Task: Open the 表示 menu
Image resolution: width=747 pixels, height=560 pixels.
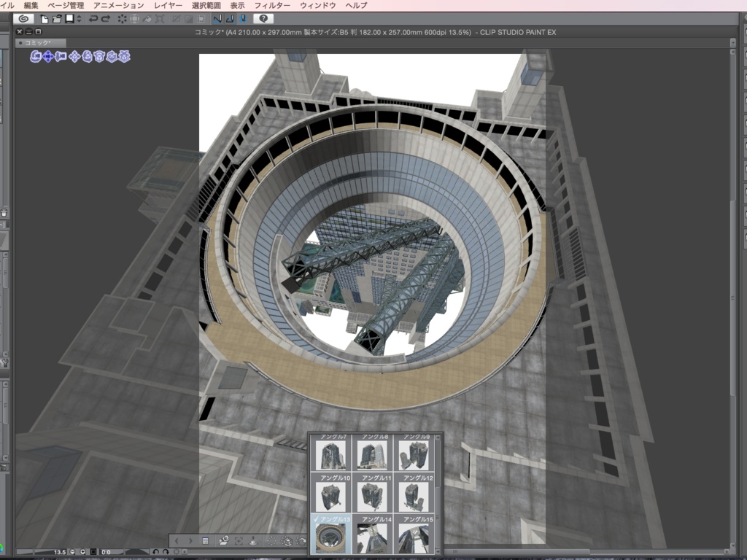Action: (x=237, y=5)
